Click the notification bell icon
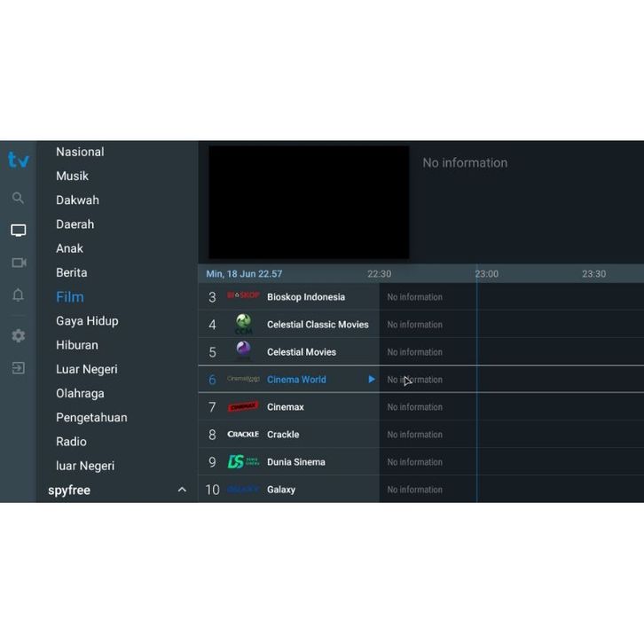Viewport: 644px width, 644px height. tap(18, 295)
